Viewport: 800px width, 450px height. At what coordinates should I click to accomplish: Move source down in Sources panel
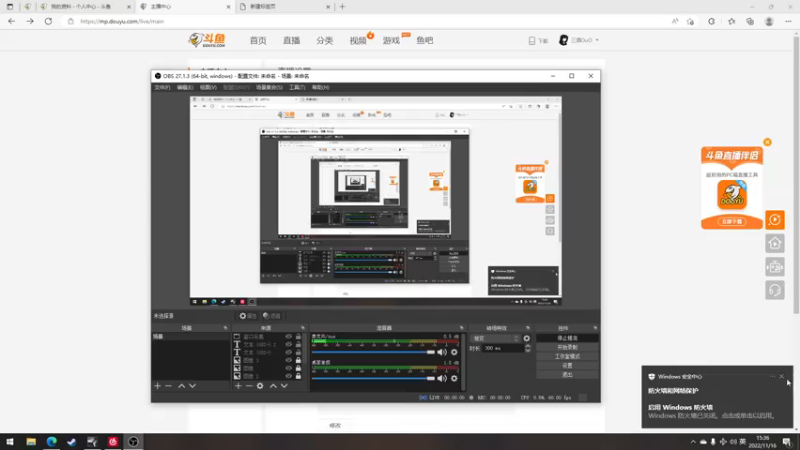click(x=284, y=386)
